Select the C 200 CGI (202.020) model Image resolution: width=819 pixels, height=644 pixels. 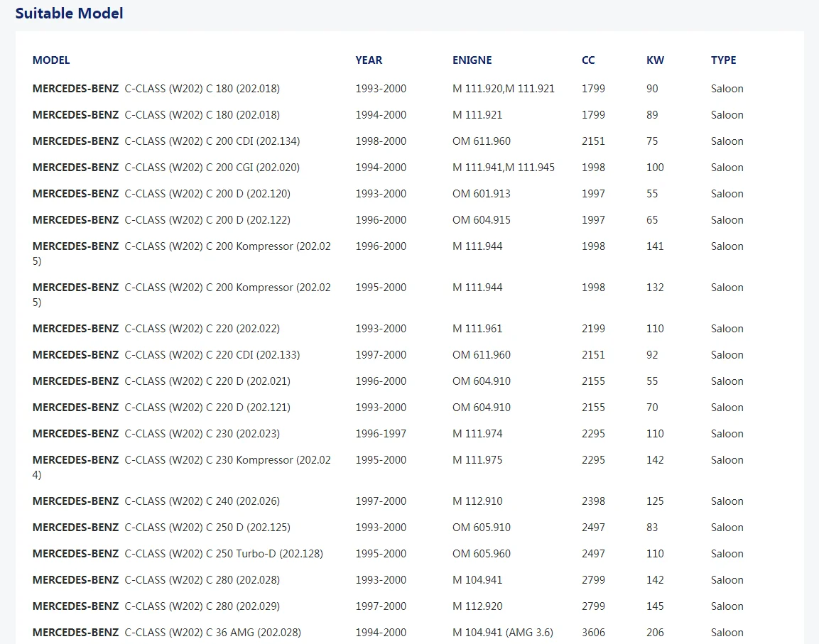pyautogui.click(x=166, y=168)
